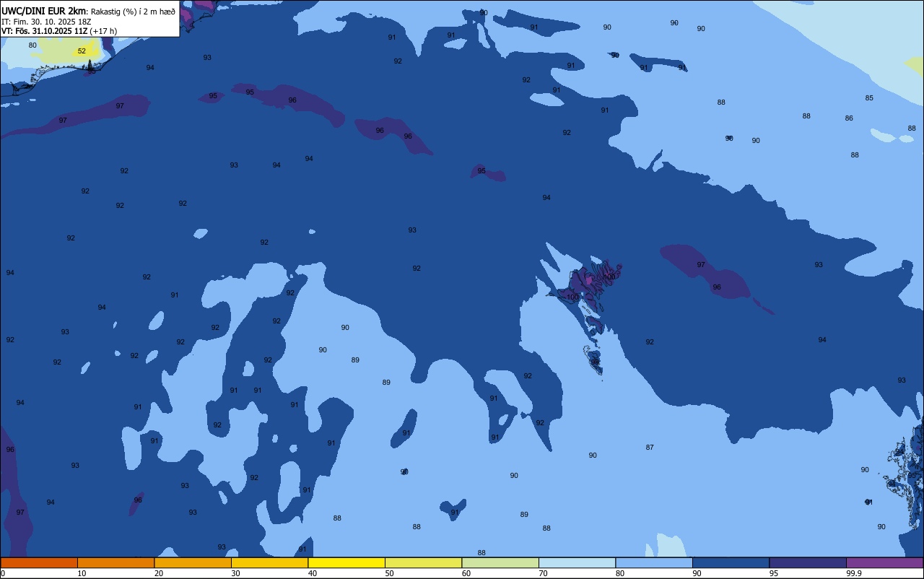Click the golden 30–40 legend swatch
Viewport: 924px width, 579px height.
[269, 562]
